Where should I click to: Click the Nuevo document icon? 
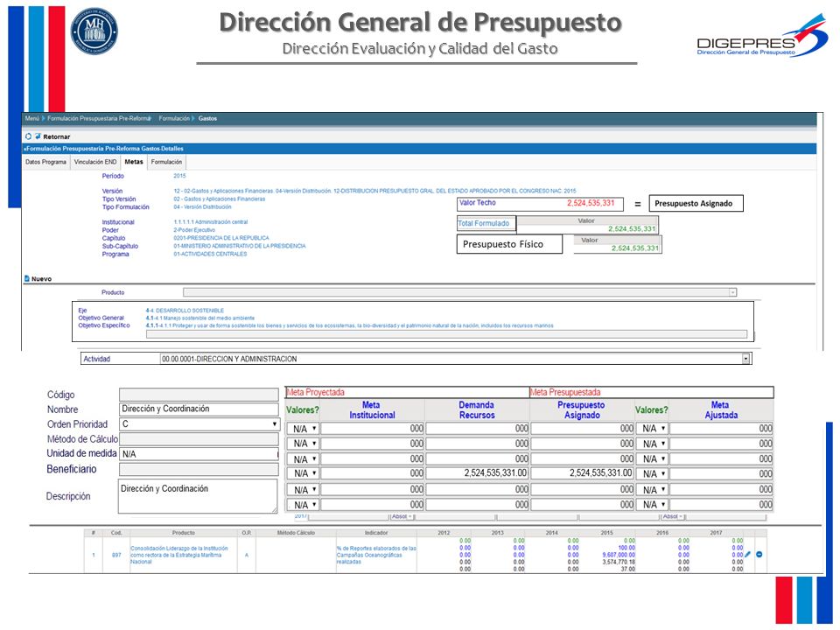[x=27, y=278]
